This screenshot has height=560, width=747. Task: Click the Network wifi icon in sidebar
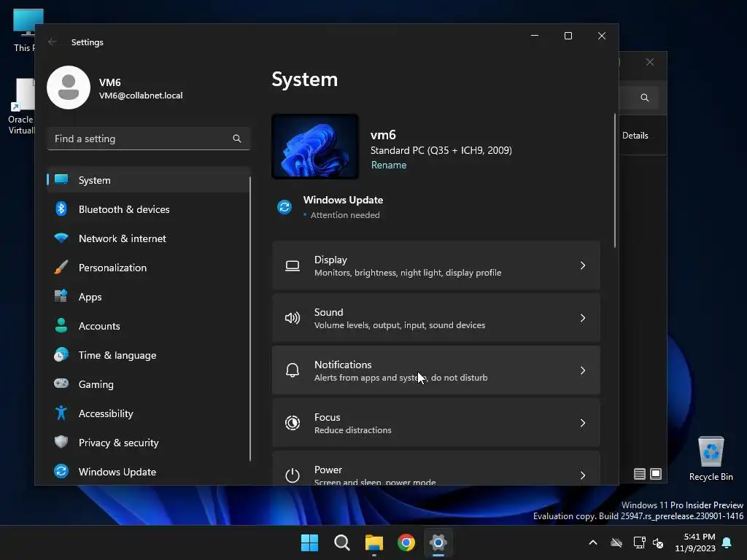(61, 238)
